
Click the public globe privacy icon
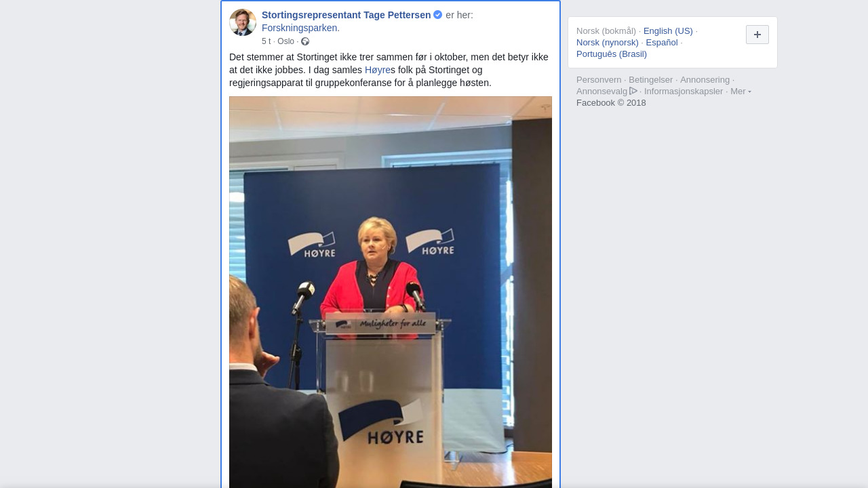tap(305, 41)
